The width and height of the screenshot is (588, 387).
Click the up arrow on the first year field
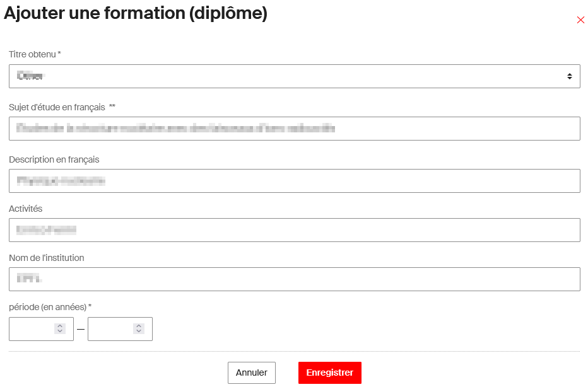click(59, 325)
